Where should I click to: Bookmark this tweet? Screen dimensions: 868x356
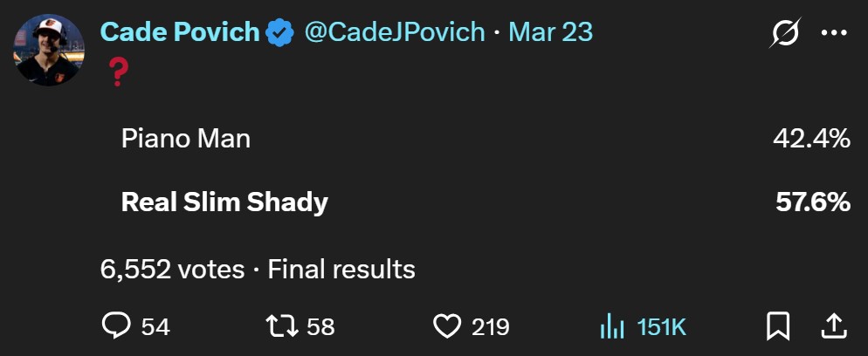pyautogui.click(x=776, y=326)
